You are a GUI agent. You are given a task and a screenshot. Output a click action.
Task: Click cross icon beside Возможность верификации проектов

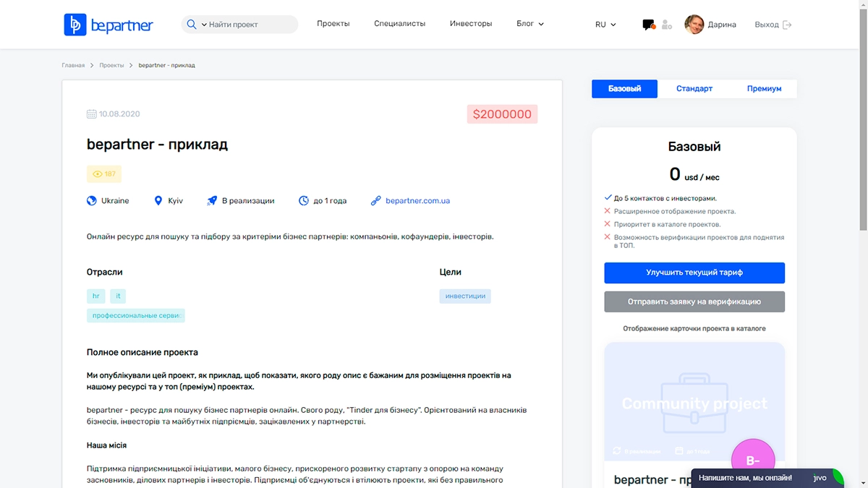point(608,237)
